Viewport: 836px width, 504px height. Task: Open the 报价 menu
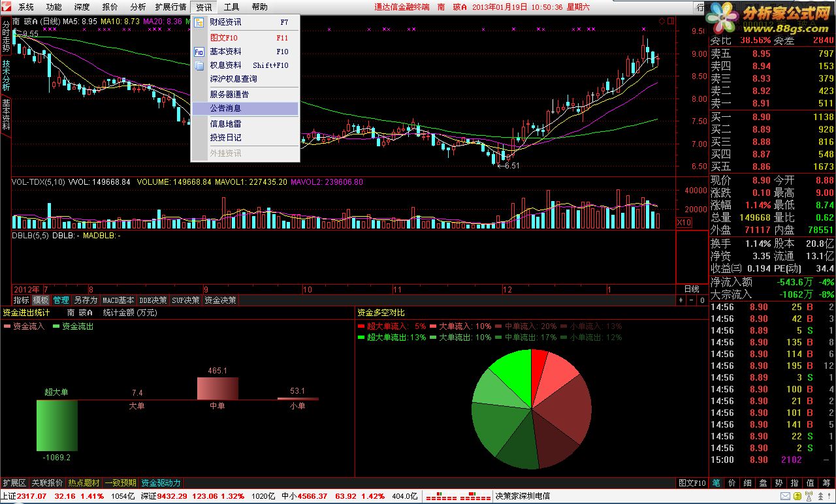point(110,7)
